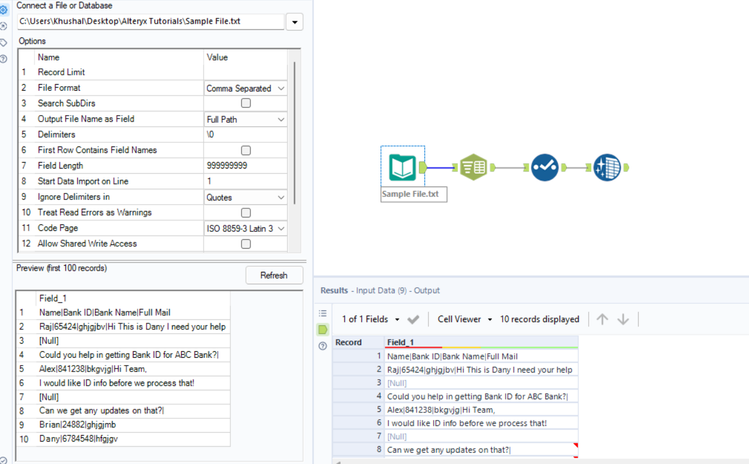The image size is (749, 464).
Task: Select Results row 3 [Null] cell
Action: 482,383
